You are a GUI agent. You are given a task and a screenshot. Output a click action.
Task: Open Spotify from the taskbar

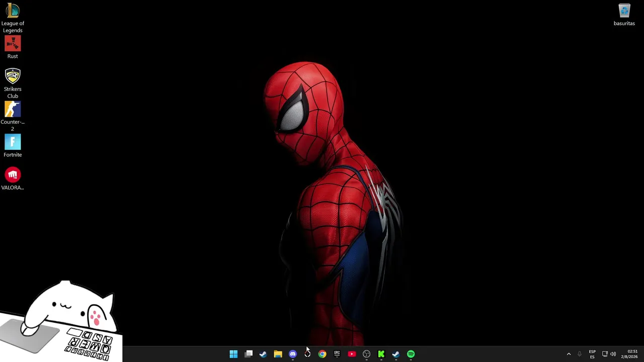(x=411, y=354)
